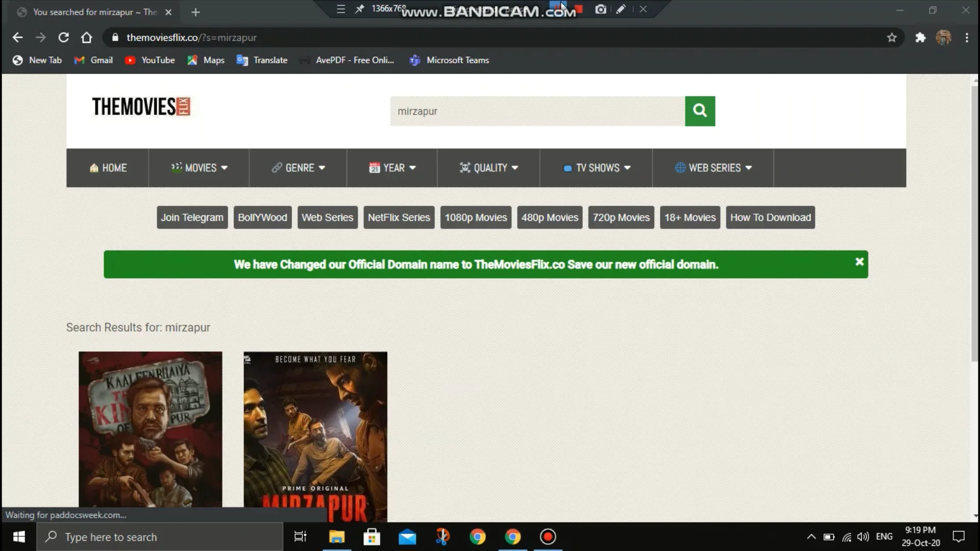This screenshot has height=551, width=980.
Task: Open Chrome three-dot menu
Action: coord(967,38)
